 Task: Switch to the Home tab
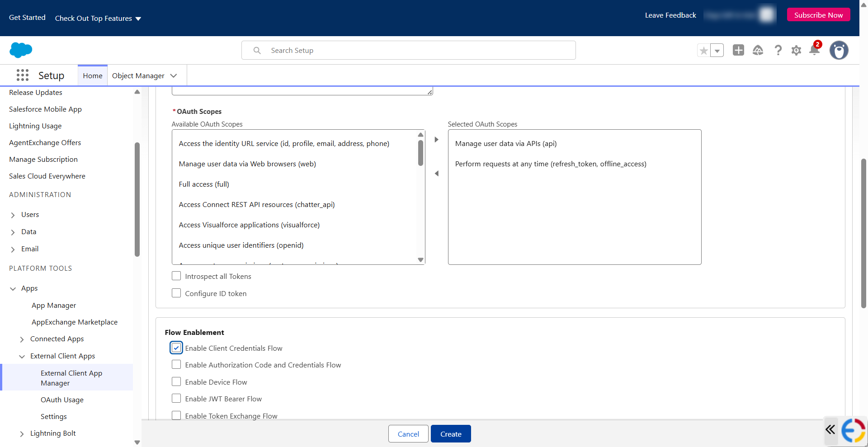point(93,76)
